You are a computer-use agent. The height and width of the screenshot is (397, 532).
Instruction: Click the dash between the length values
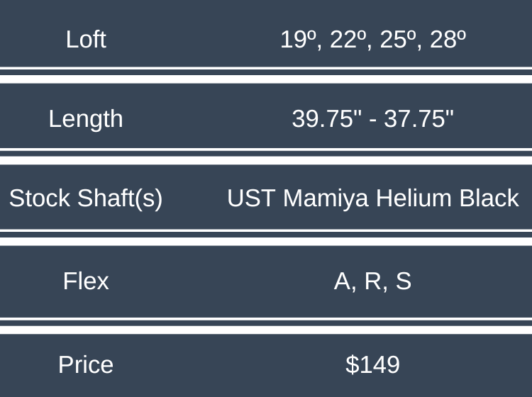point(373,120)
